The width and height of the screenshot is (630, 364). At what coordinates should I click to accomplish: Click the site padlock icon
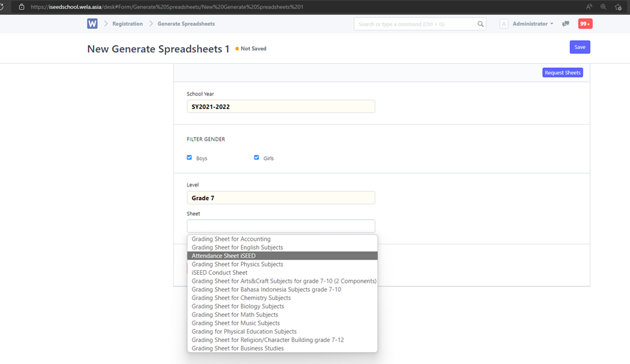(x=21, y=6)
